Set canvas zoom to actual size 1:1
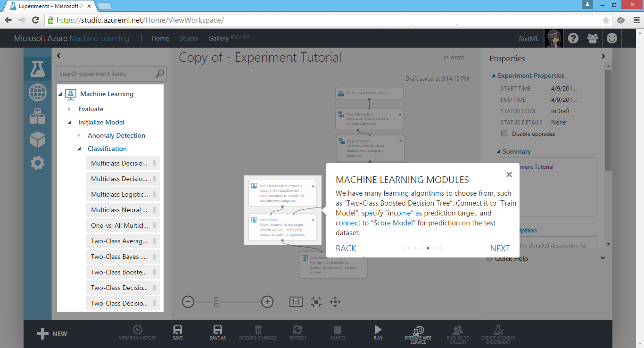 (x=296, y=302)
